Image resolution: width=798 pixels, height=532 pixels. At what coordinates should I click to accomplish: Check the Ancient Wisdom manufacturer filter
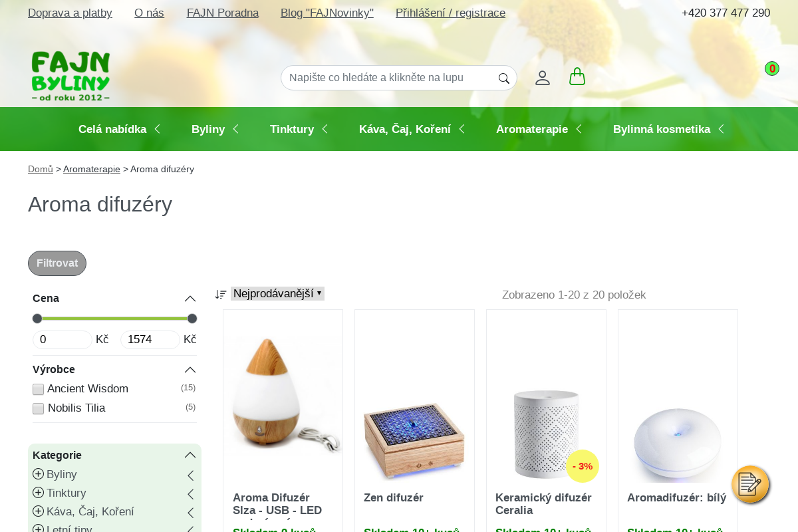(38, 390)
